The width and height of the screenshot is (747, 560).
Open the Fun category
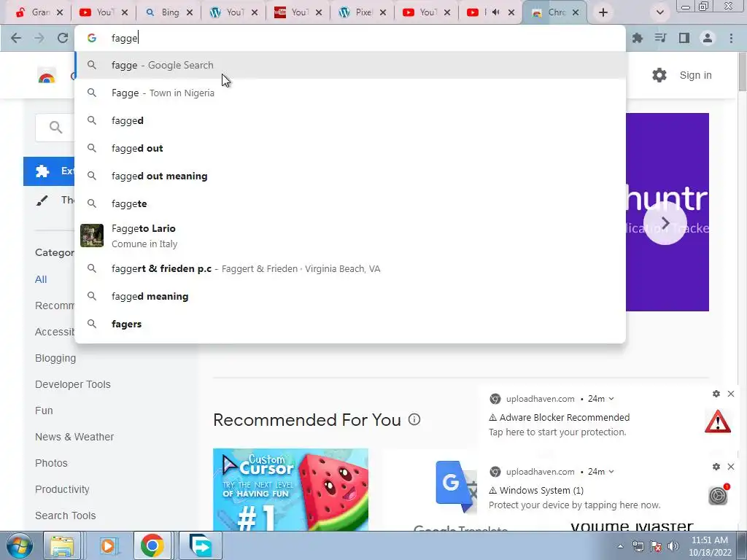[x=44, y=411]
